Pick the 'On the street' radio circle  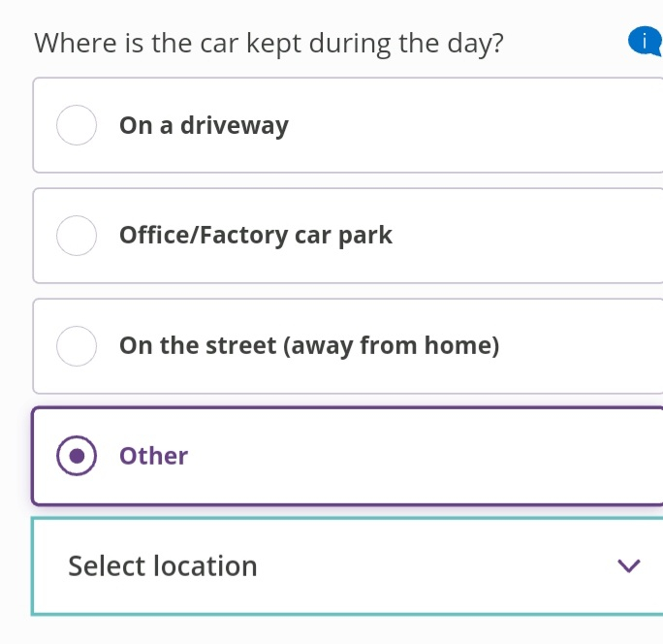pyautogui.click(x=77, y=346)
